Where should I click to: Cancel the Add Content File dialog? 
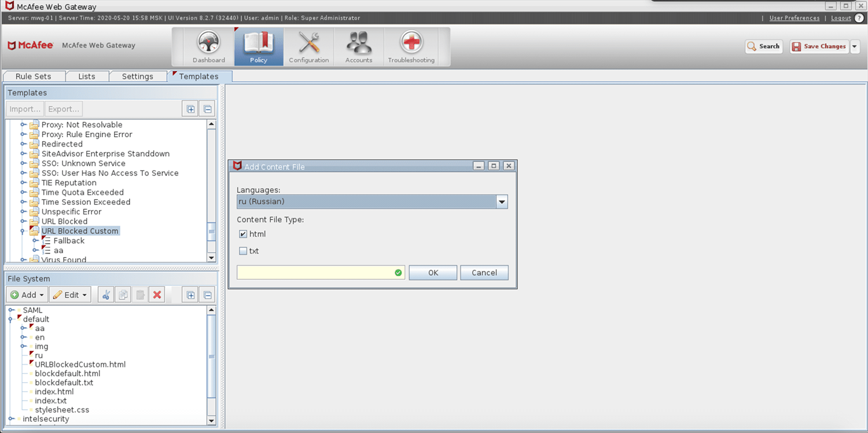pos(484,273)
